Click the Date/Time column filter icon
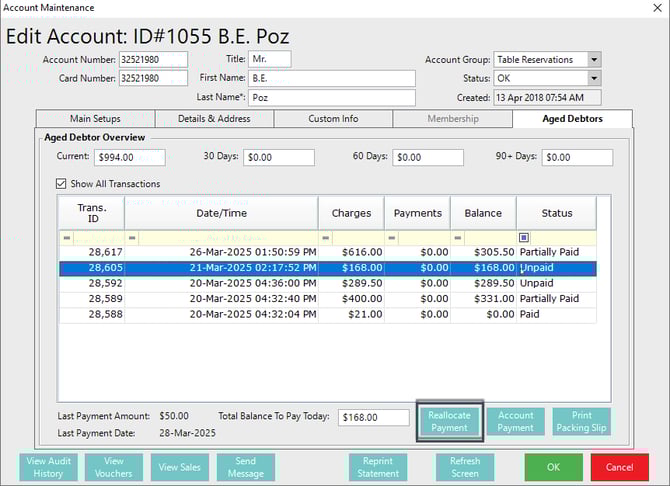 (132, 238)
